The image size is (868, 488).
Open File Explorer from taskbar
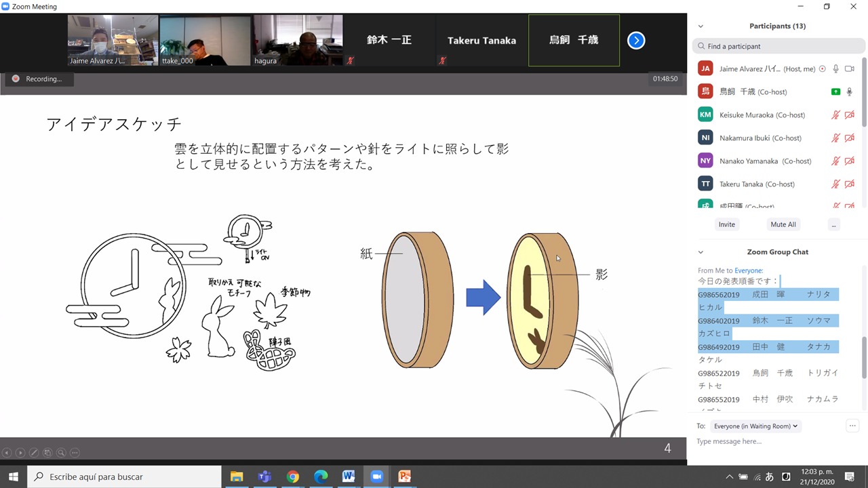pyautogui.click(x=237, y=476)
